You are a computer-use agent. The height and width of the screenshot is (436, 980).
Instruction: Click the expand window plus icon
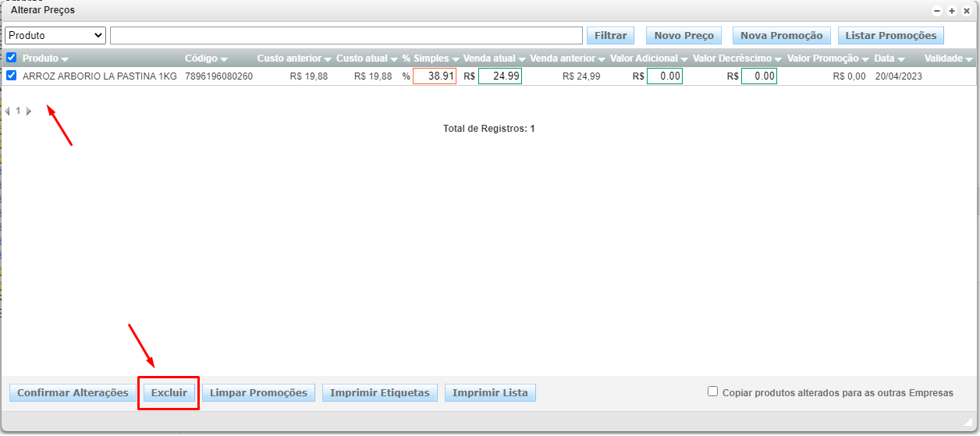coord(952,11)
